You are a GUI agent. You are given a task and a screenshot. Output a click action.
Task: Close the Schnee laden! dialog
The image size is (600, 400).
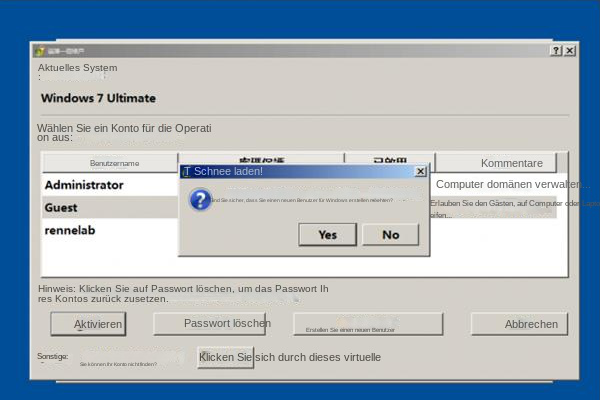(x=420, y=171)
